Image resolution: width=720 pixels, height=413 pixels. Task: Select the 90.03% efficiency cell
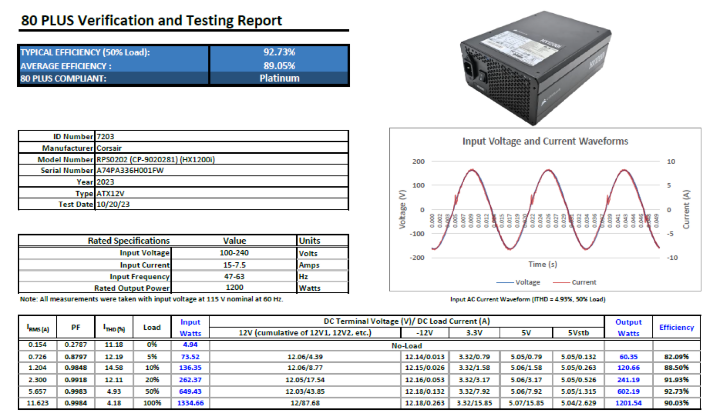pyautogui.click(x=671, y=402)
